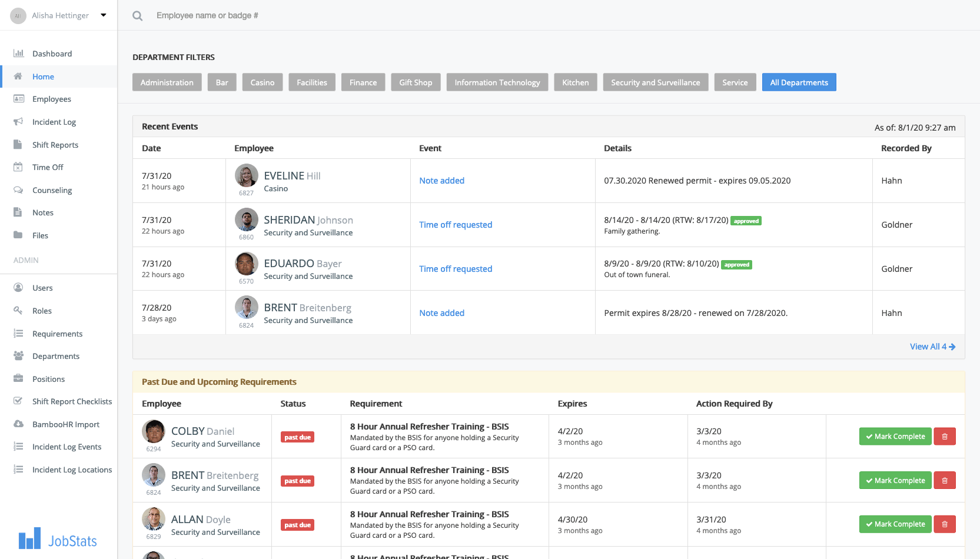Click the Users person icon
Image resolution: width=980 pixels, height=559 pixels.
18,288
